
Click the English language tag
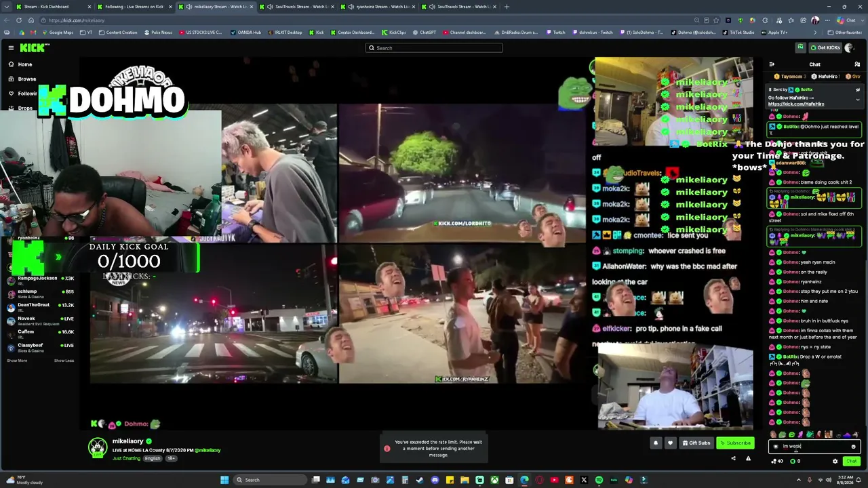pyautogui.click(x=153, y=459)
